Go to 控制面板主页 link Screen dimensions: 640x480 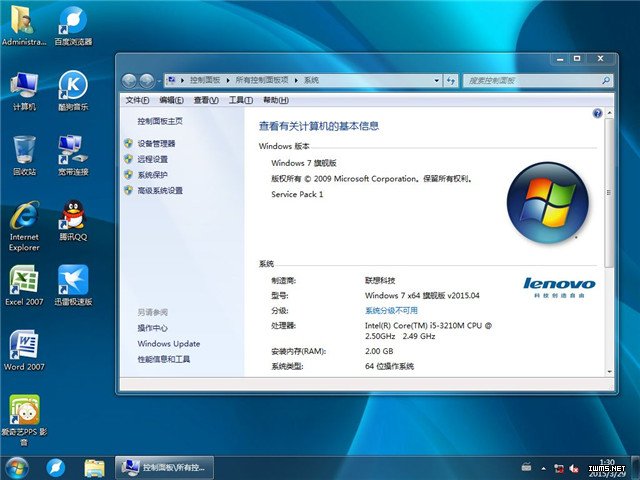pyautogui.click(x=160, y=121)
